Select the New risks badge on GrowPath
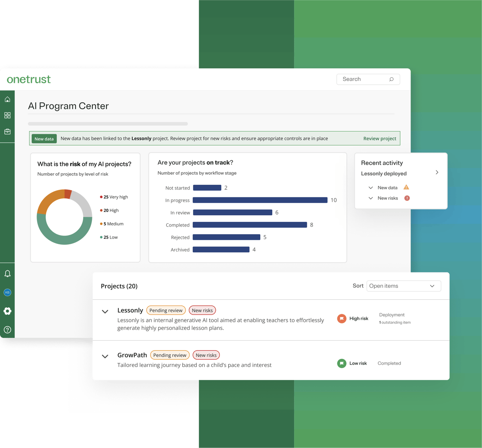Image resolution: width=482 pixels, height=448 pixels. click(x=206, y=355)
